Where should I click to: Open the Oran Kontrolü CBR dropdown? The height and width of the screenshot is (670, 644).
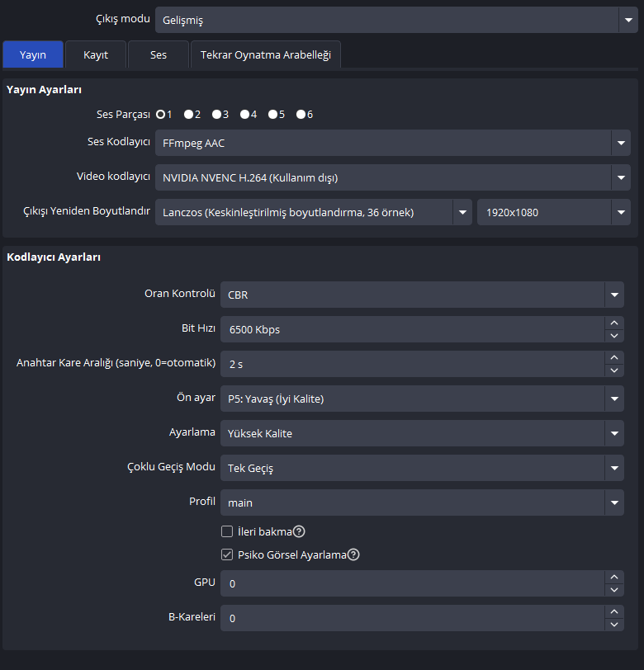point(613,294)
